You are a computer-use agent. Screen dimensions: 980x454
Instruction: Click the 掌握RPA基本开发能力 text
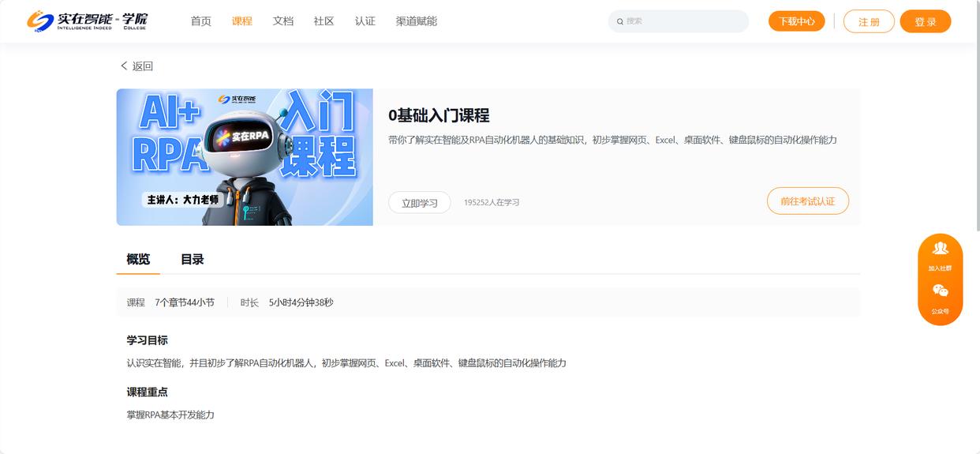click(x=170, y=415)
